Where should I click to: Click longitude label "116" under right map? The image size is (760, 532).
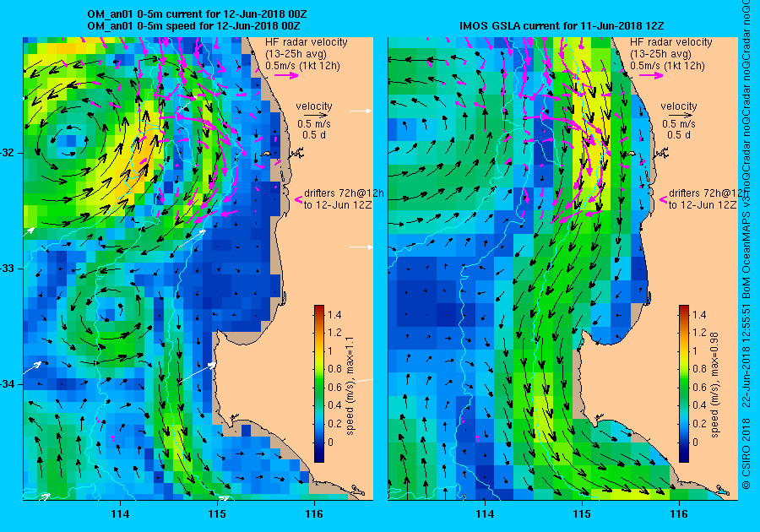coord(679,514)
